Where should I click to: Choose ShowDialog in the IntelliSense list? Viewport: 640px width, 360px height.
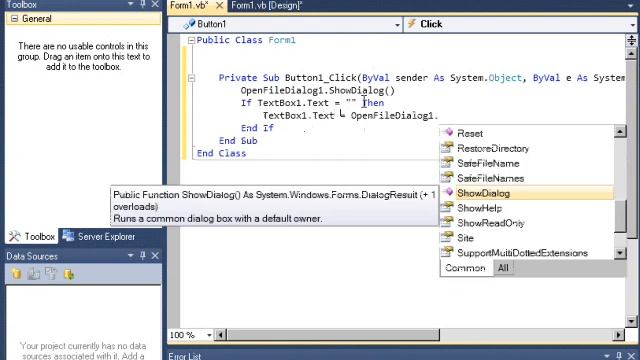483,193
